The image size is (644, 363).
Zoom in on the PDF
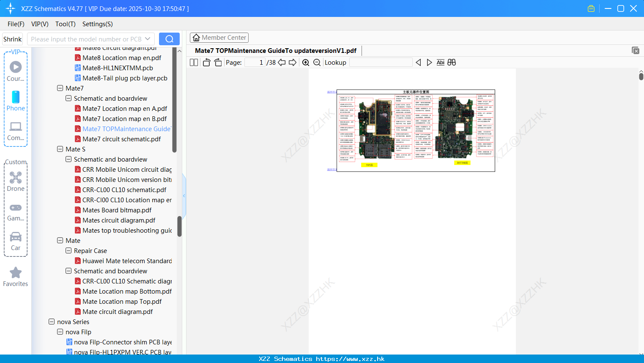pyautogui.click(x=306, y=63)
